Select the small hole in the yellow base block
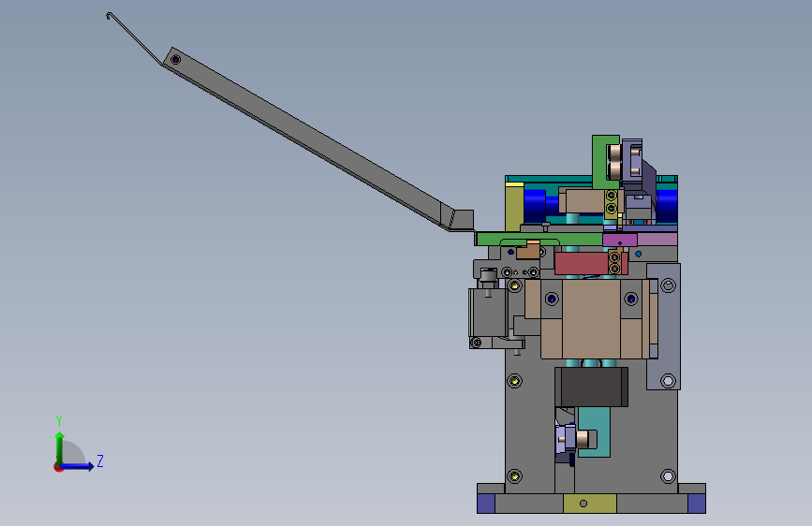 583,504
